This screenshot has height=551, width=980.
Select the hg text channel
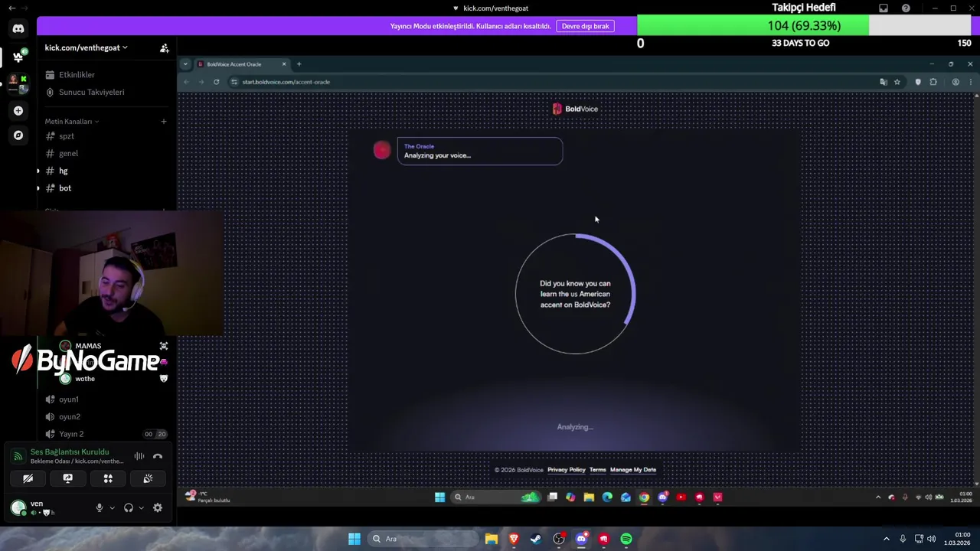click(64, 171)
